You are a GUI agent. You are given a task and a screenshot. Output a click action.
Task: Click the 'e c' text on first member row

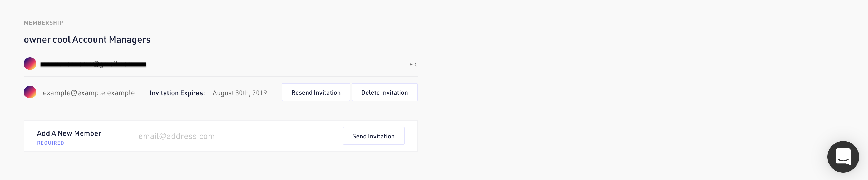tap(413, 64)
